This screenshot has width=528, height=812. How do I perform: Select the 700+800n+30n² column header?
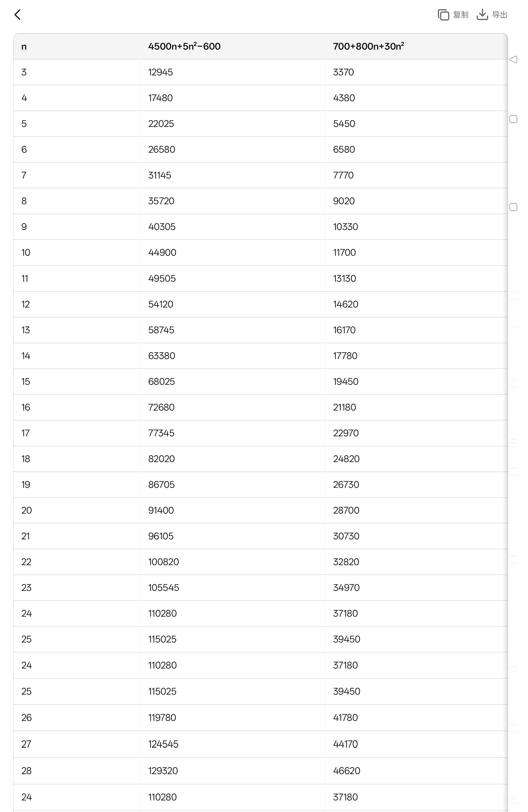coord(369,47)
